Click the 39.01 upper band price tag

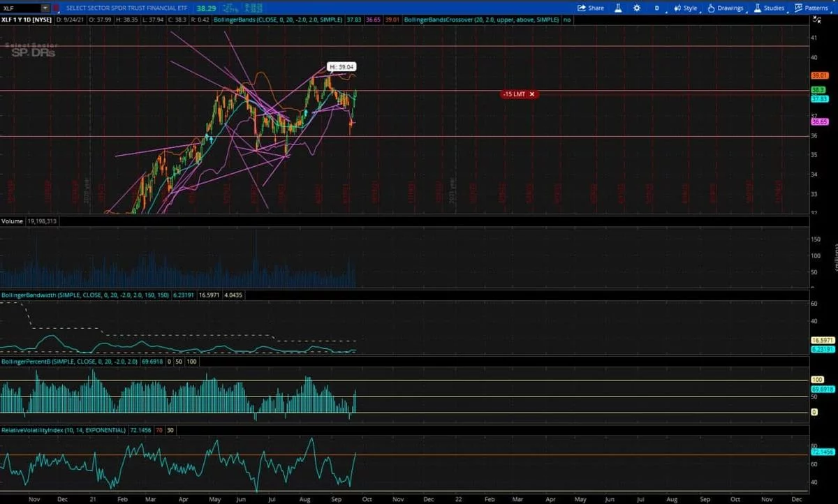pyautogui.click(x=818, y=75)
